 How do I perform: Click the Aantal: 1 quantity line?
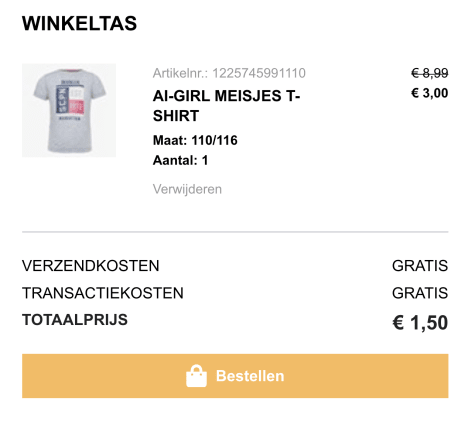[180, 160]
